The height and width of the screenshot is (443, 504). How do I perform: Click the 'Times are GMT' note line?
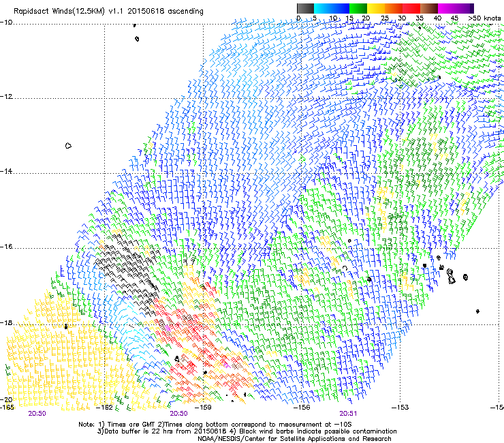tap(215, 425)
